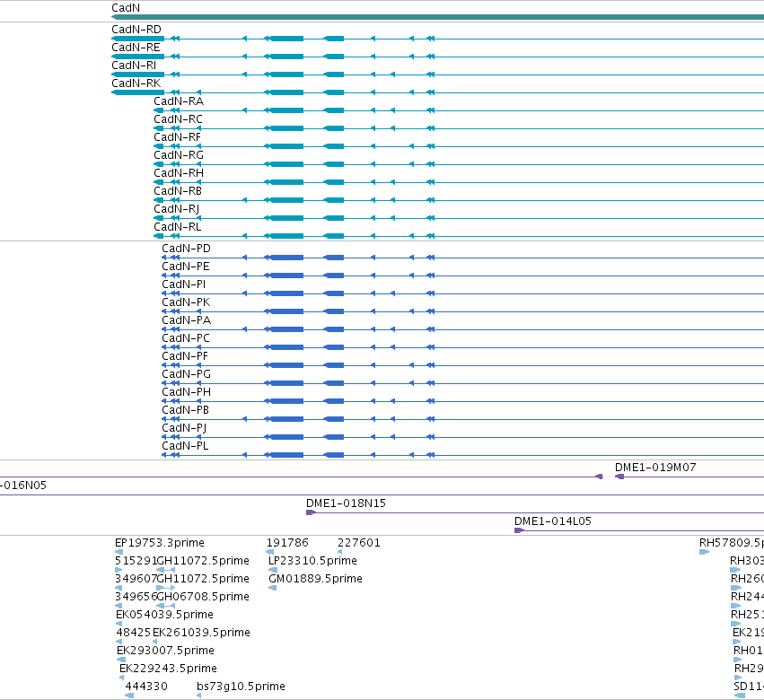Select the DME1-019M07 clone label

[x=655, y=468]
